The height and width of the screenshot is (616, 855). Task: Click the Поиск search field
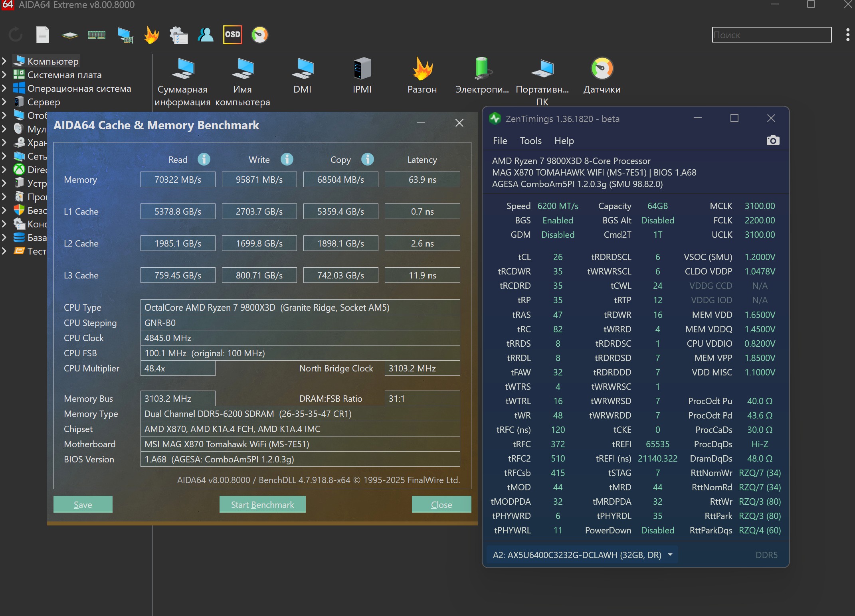(771, 35)
